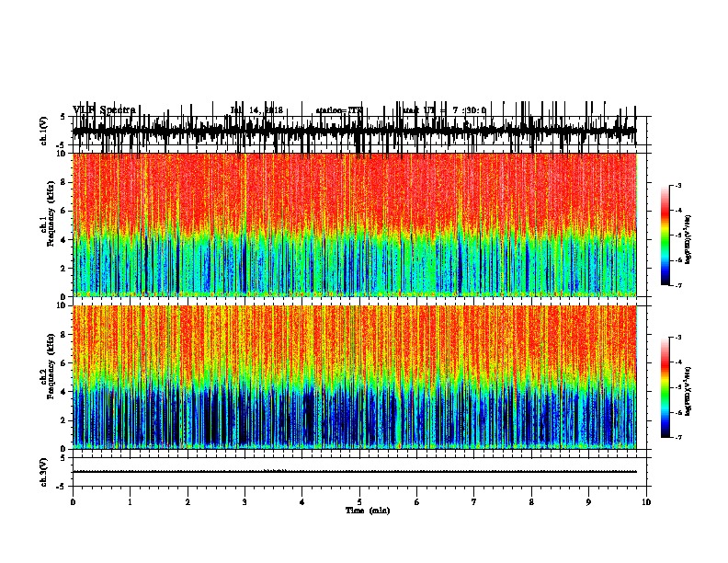Image resolution: width=728 pixels, height=563 pixels.
Task: Click the ch.2 spectrogram color bar
Action: [x=665, y=387]
